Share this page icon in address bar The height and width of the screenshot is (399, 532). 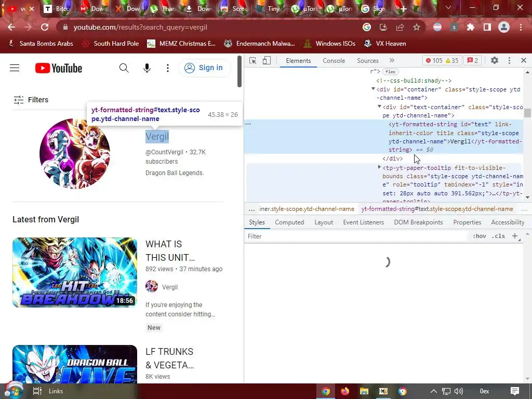pyautogui.click(x=400, y=27)
